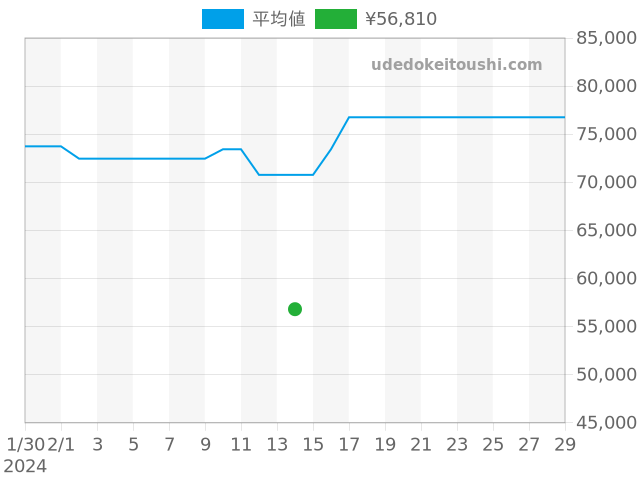Screen dimensions: 640x480
Task: Click the 70,000 y-axis label
Action: (606, 182)
